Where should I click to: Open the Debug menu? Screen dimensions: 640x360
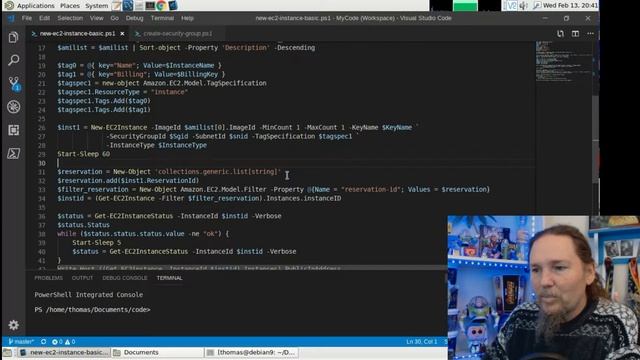[x=134, y=18]
